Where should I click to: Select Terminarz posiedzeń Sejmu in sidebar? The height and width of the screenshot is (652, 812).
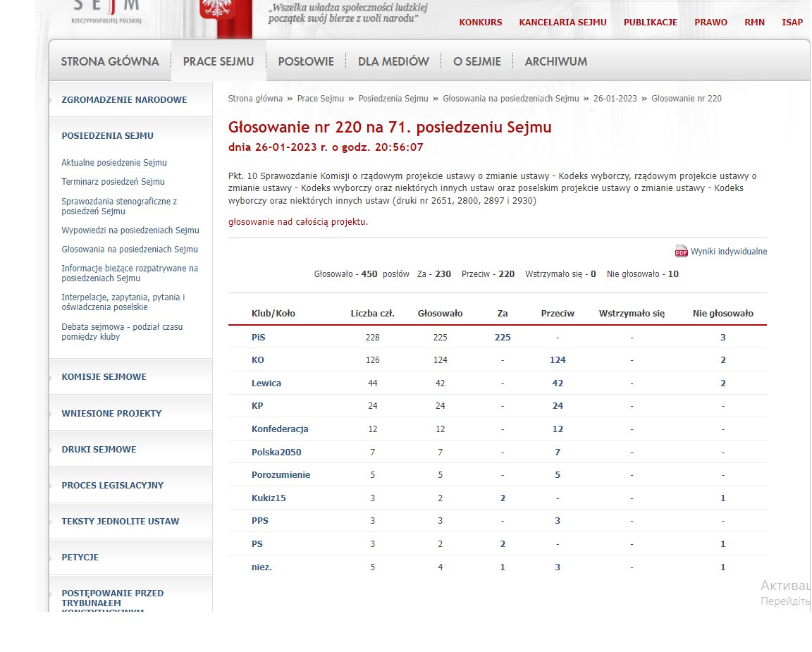(x=113, y=182)
